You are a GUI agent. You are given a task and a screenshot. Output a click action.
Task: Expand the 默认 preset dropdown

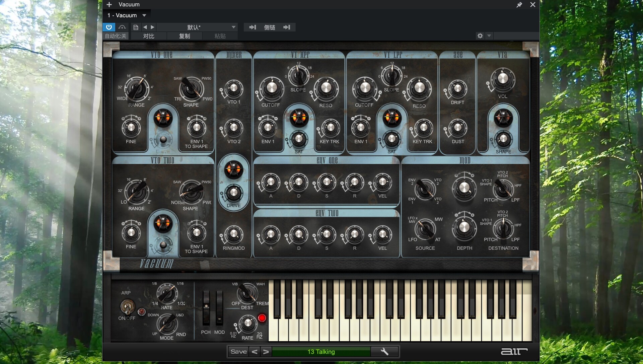(233, 27)
